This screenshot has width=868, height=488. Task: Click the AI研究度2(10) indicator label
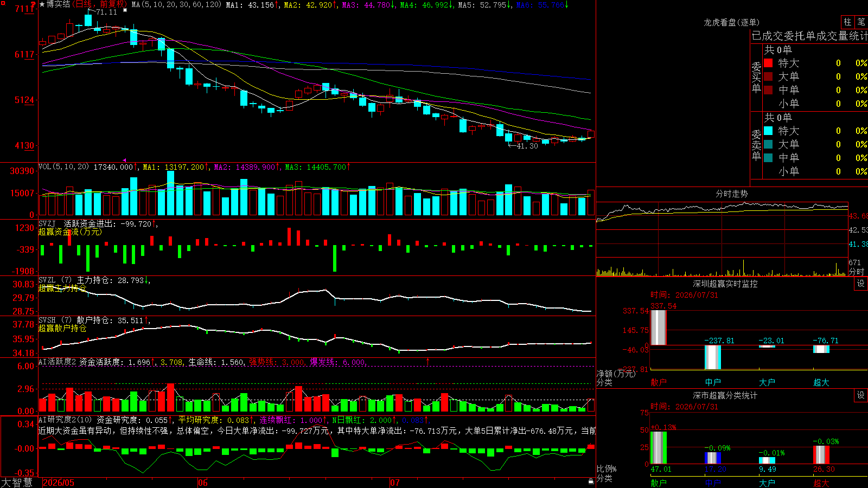tap(66, 420)
